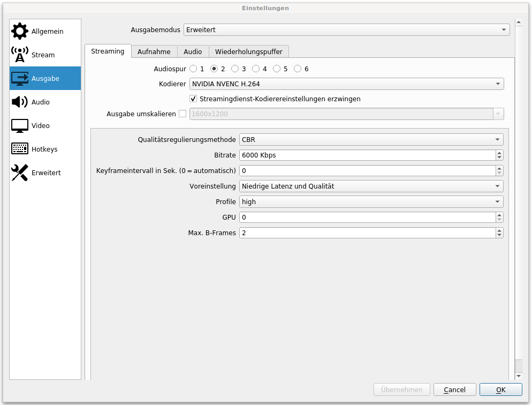Choose Audiospur 4 radio button
The height and width of the screenshot is (405, 532).
[256, 69]
